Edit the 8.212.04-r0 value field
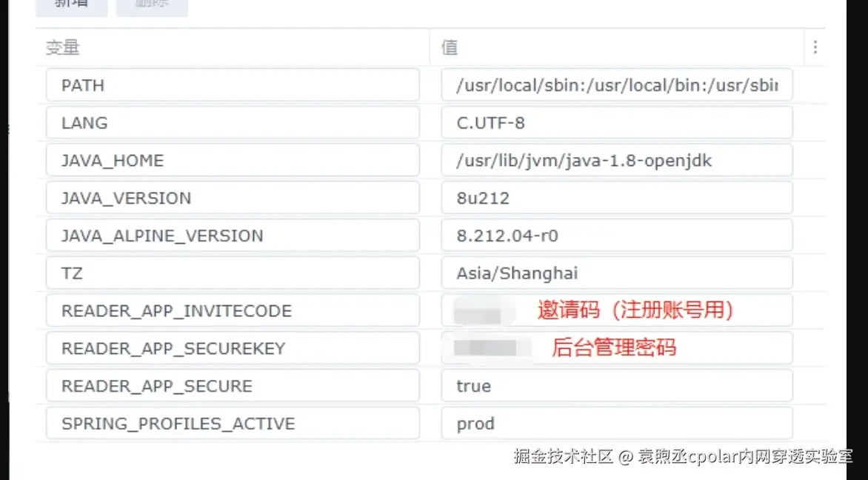The height and width of the screenshot is (480, 868). pos(616,236)
